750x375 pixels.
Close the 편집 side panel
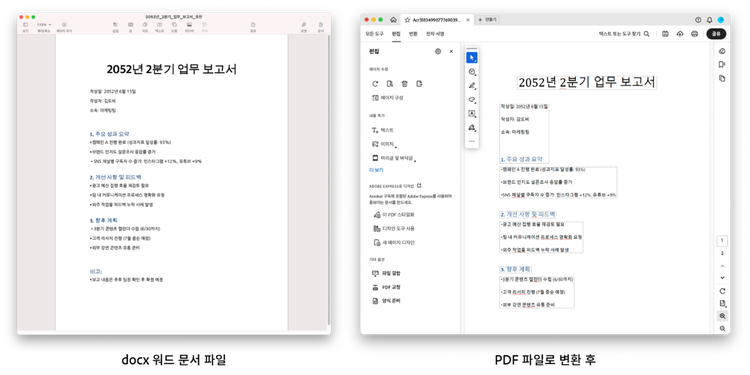(451, 51)
